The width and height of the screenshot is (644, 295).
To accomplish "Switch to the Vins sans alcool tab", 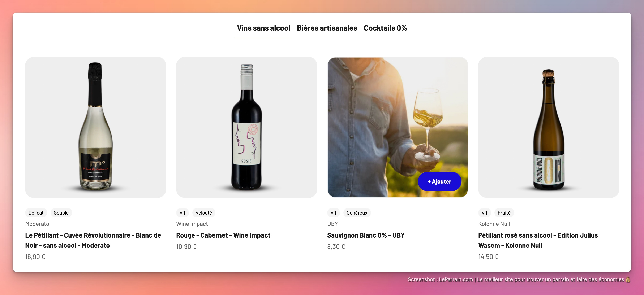I will (263, 28).
